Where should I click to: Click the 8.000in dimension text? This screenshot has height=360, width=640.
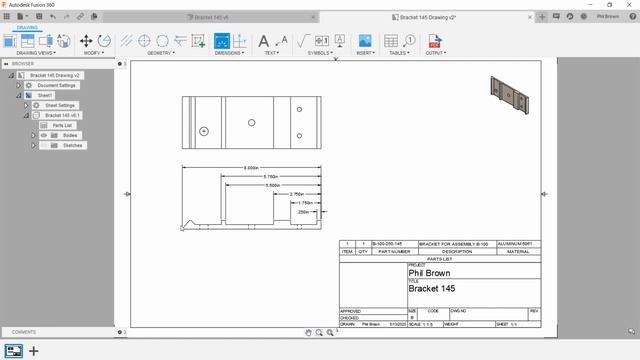coord(251,168)
